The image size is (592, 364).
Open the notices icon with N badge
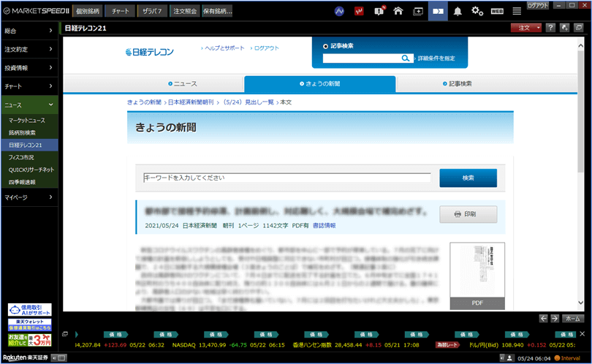click(x=379, y=11)
